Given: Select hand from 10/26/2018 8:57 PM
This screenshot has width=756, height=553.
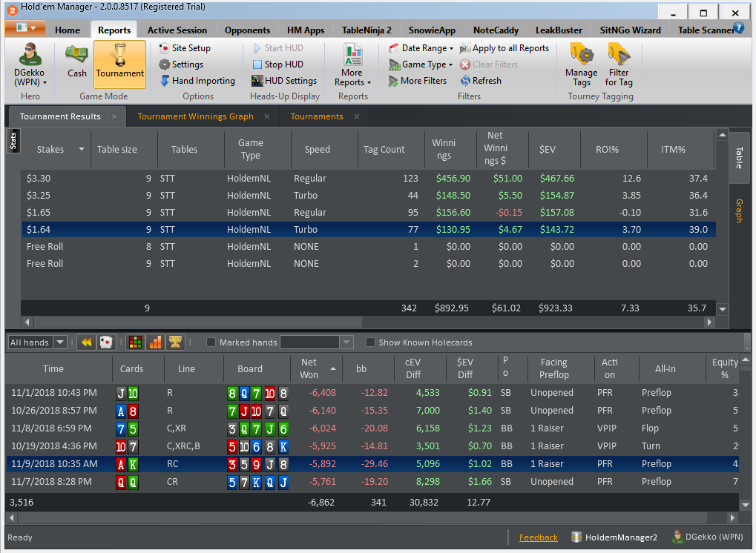Looking at the screenshot, I should tap(372, 411).
